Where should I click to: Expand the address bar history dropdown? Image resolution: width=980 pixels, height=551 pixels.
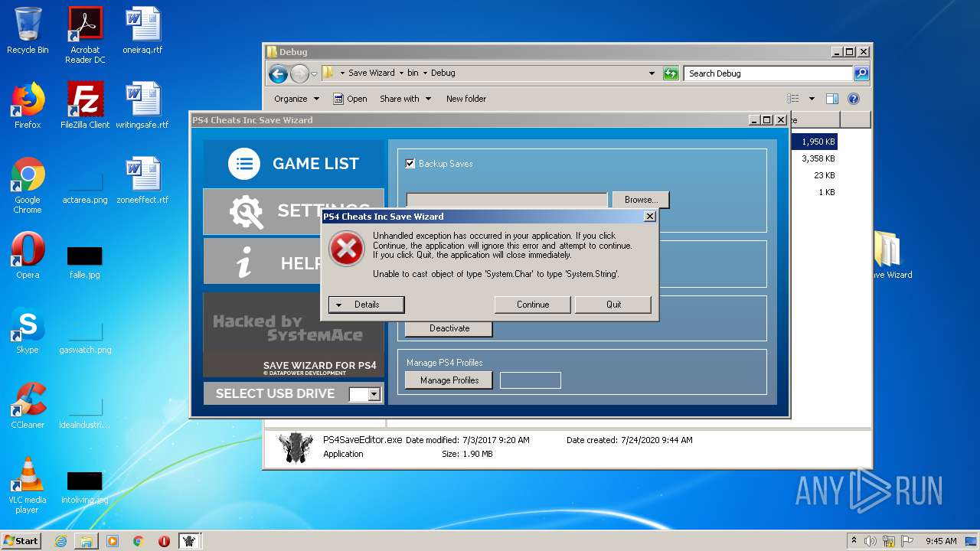(652, 73)
